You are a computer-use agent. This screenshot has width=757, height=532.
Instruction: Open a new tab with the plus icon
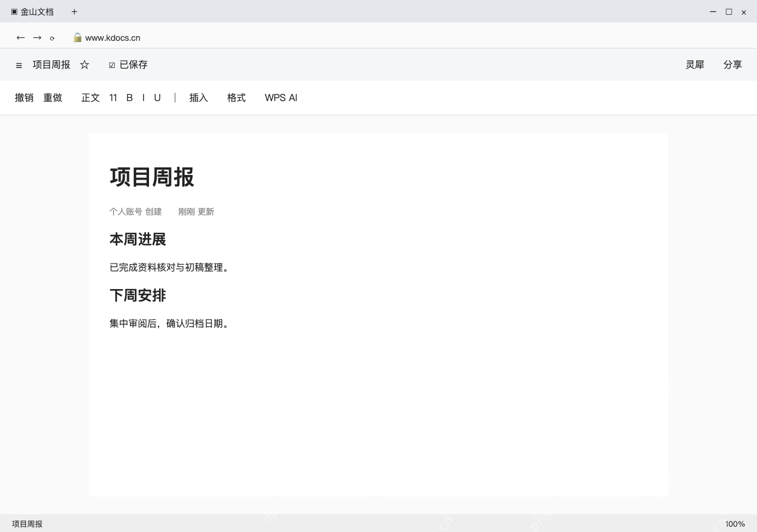[74, 12]
